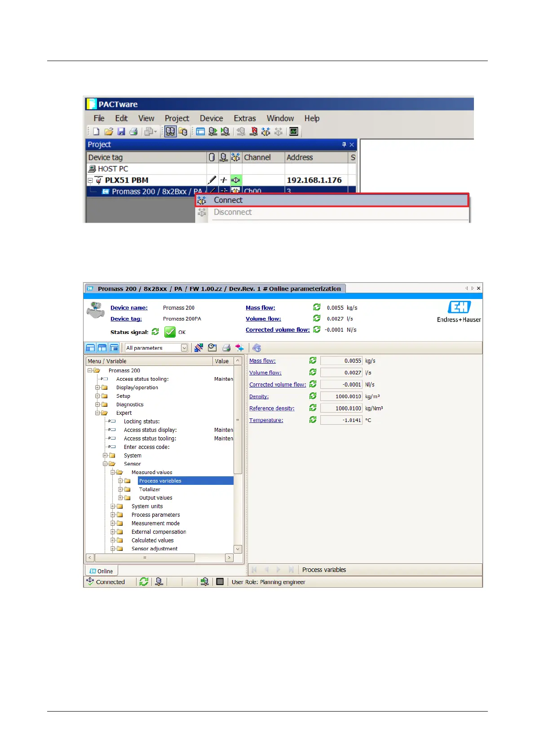Click the tree horizontal scrollbar right arrow
This screenshot has width=535, height=756.
tap(230, 558)
